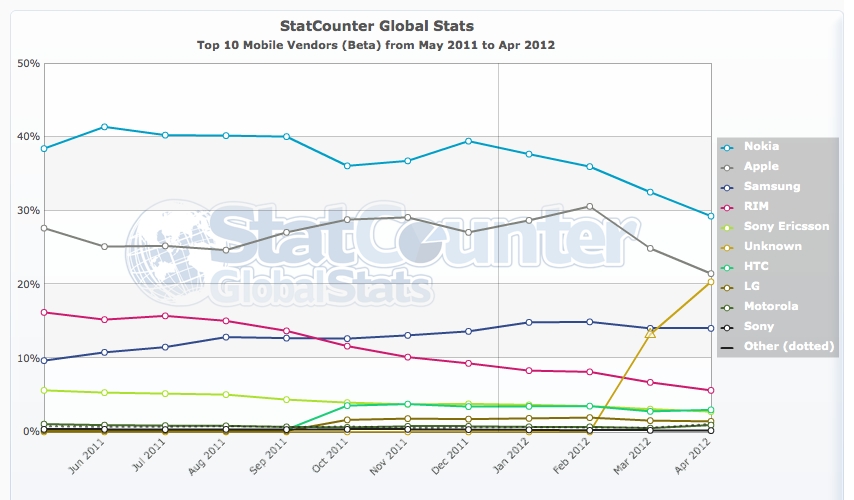
Task: Select Nokia's peak data point at Jun 2011
Action: click(104, 127)
